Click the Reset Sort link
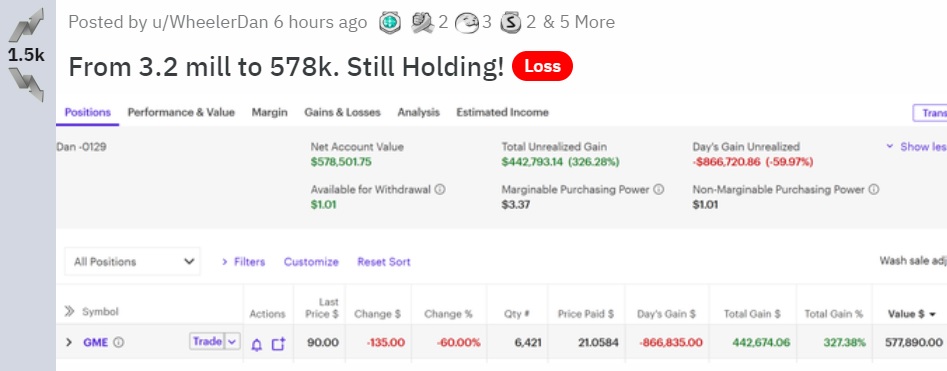This screenshot has height=371, width=947. (x=384, y=262)
